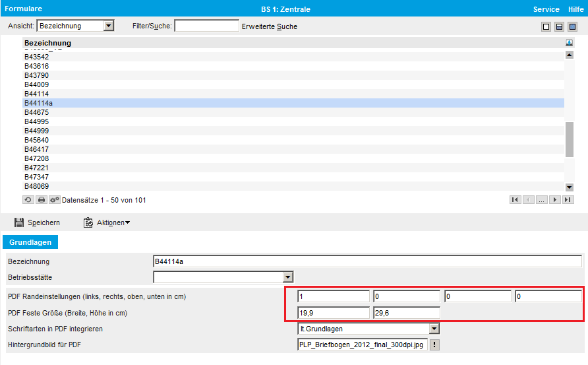
Task: Open the Schriftarten in PDF integrieren dropdown
Action: pos(434,328)
